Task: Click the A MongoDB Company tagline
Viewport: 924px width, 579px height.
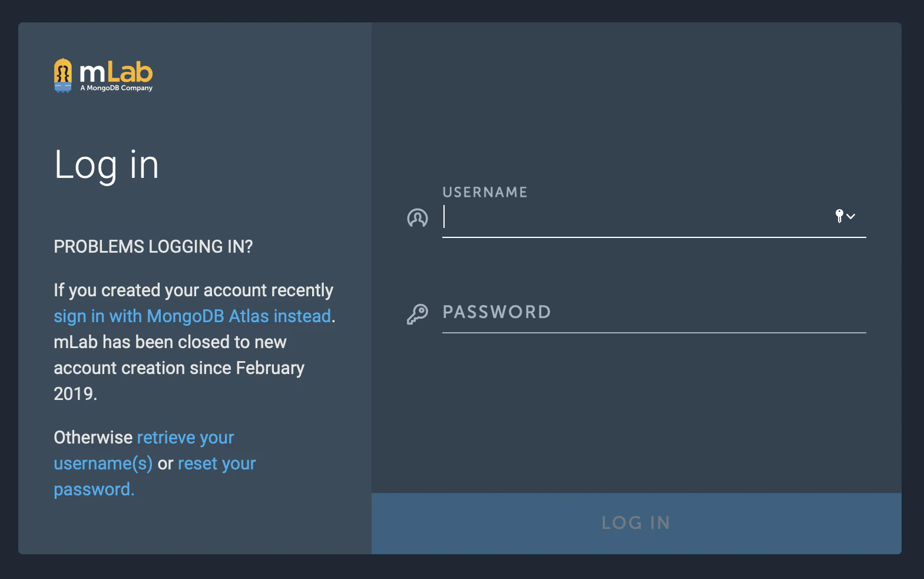Action: [x=117, y=88]
